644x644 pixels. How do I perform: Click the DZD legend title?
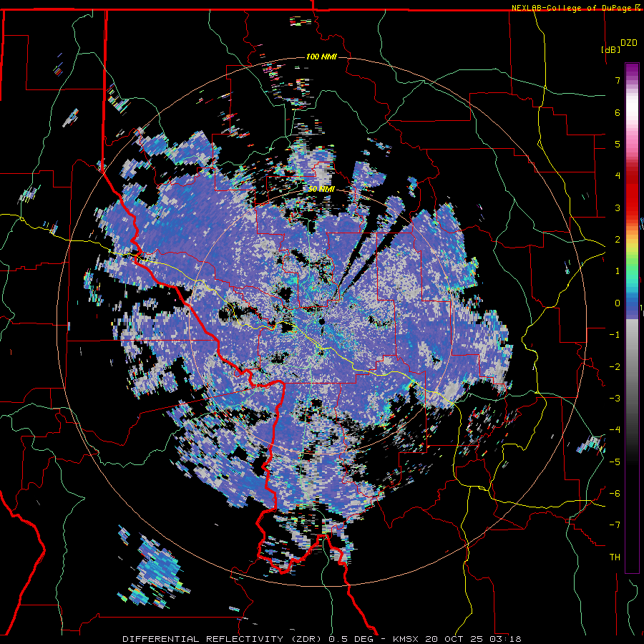628,43
